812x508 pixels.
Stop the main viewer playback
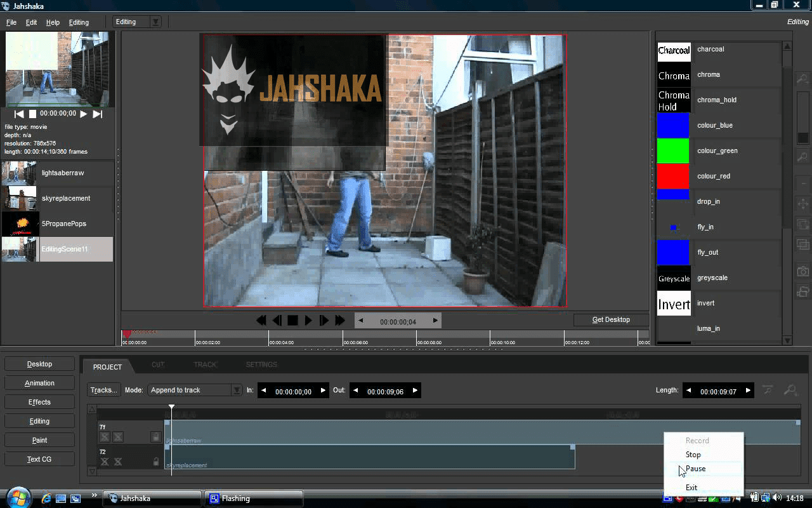[292, 321]
